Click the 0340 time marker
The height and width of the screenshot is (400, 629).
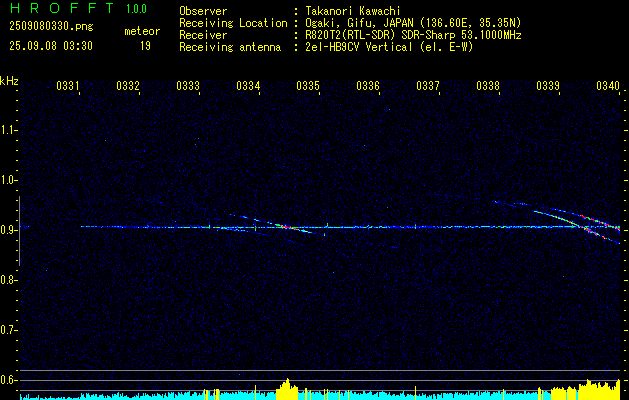[608, 85]
